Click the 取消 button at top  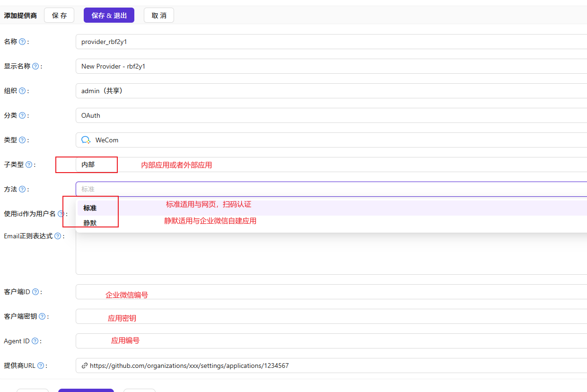tap(159, 15)
